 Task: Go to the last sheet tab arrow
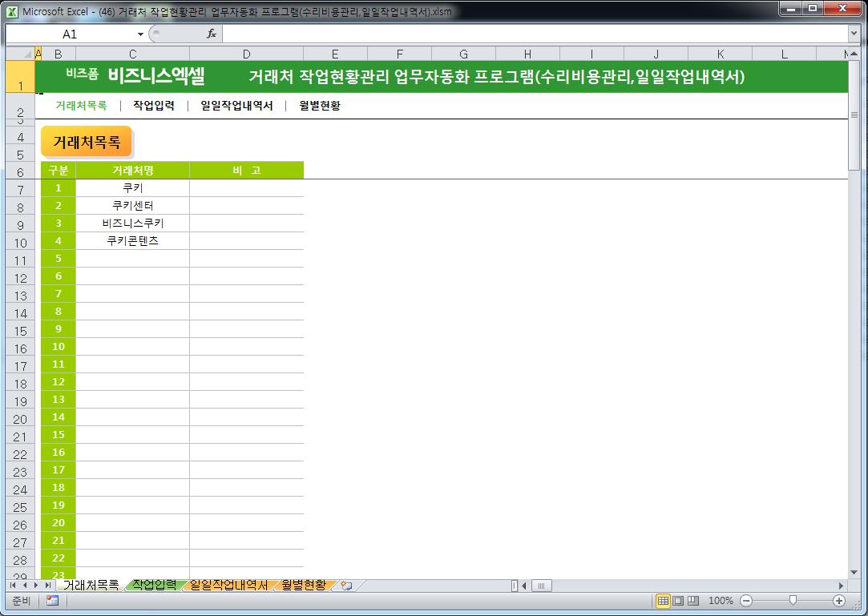click(47, 585)
